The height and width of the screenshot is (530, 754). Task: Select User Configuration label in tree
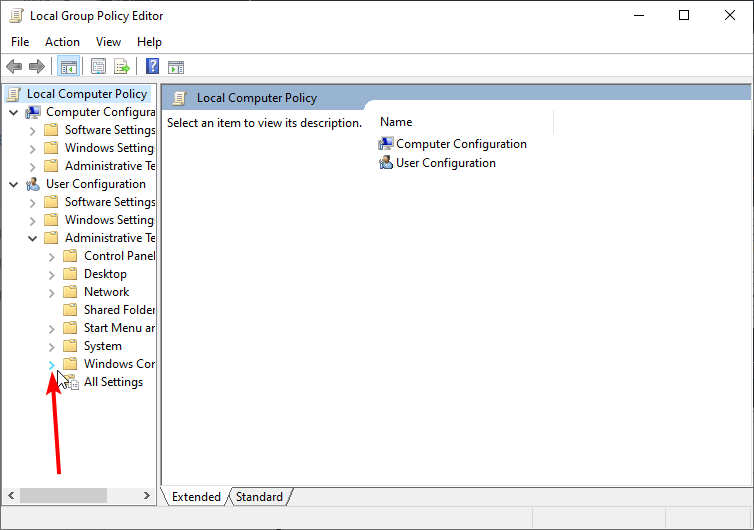coord(96,184)
